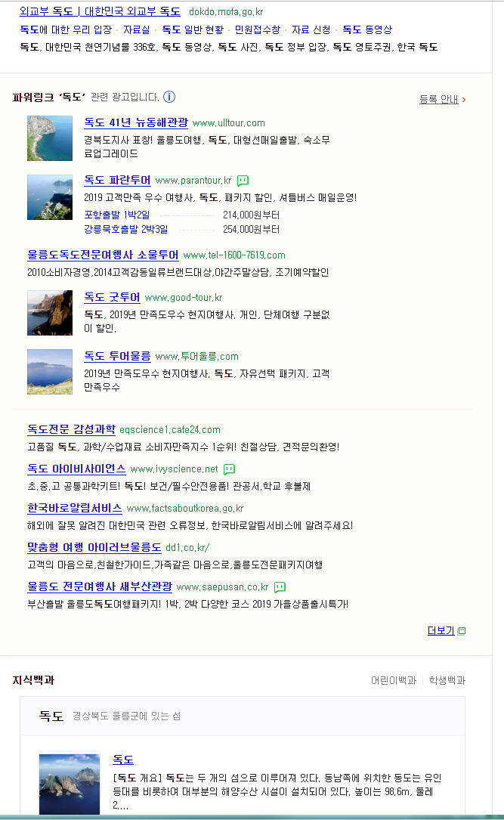Open the 독도 동영상 sublink

367,29
